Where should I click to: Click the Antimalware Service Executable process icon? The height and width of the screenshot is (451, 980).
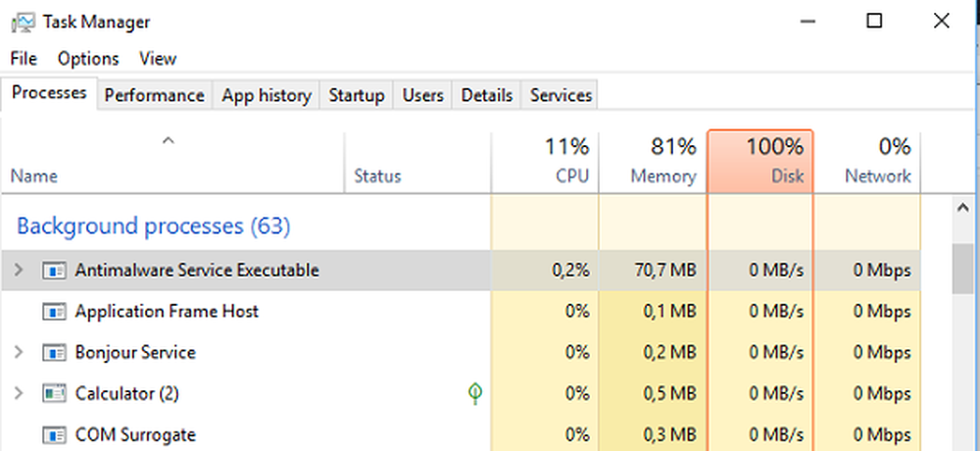(54, 271)
